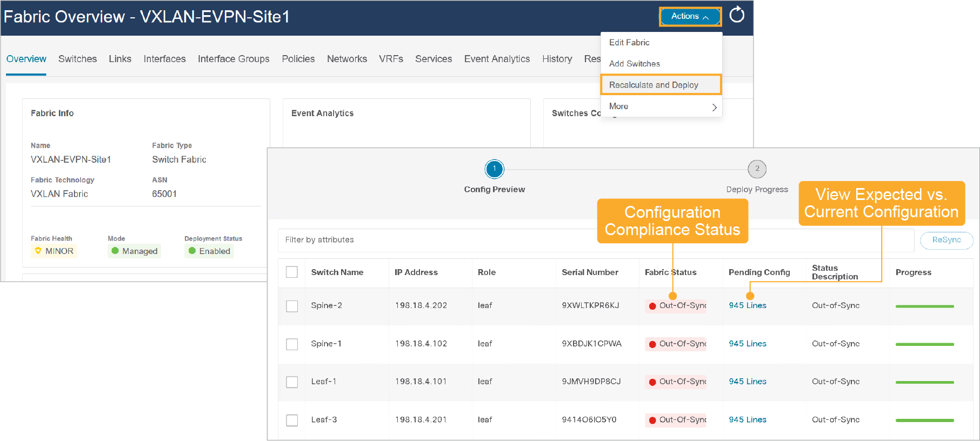
Task: Click step 1 Config Preview circle
Action: (494, 169)
